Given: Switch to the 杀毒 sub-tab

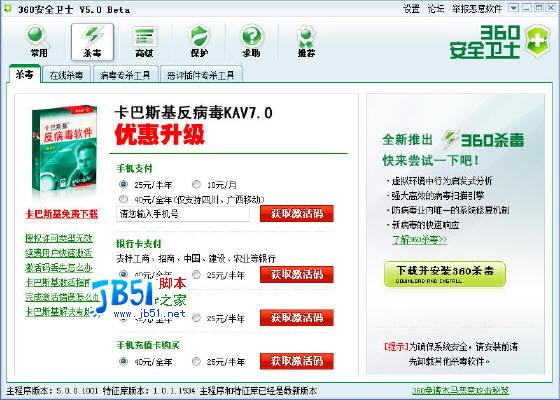Looking at the screenshot, I should pos(24,74).
